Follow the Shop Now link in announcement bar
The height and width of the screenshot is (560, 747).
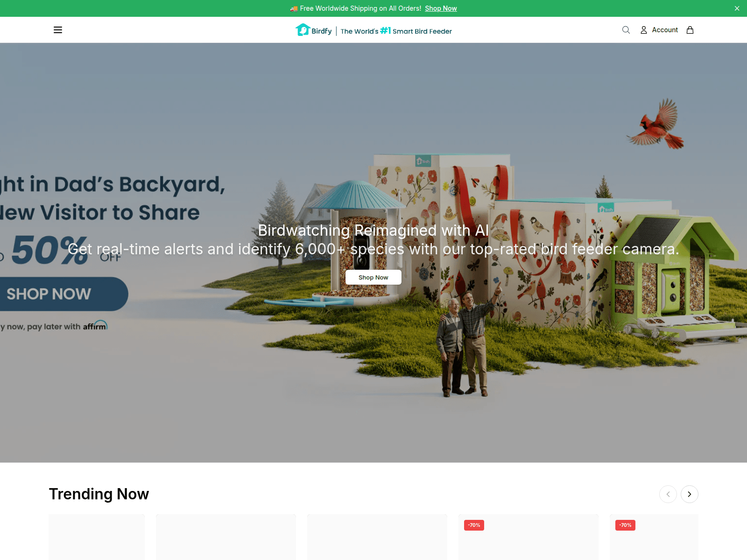coord(441,8)
